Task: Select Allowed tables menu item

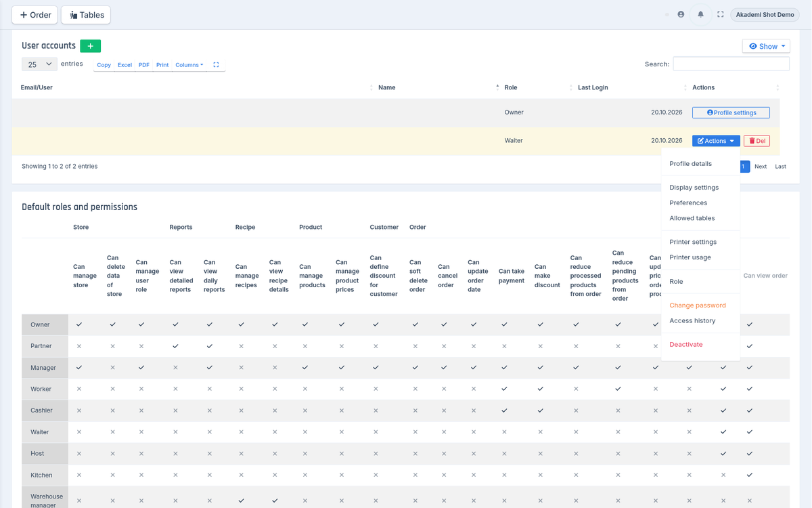Action: (692, 219)
